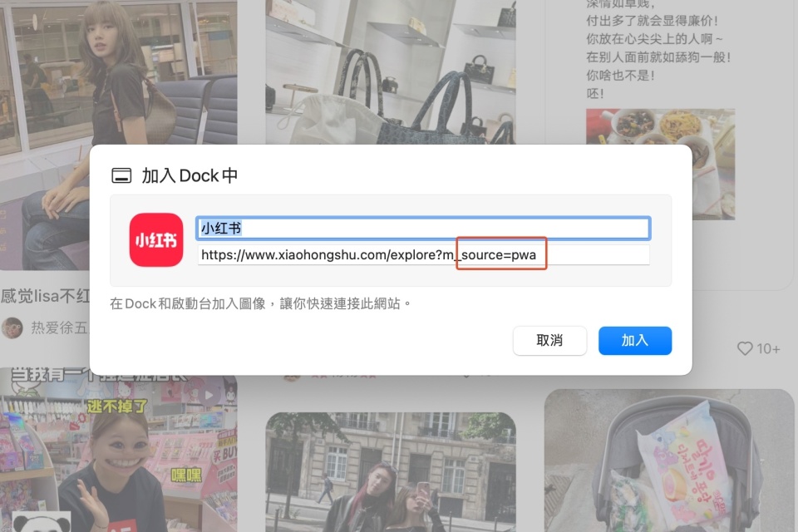Click the play icon on the shop video thumbnail
Image resolution: width=798 pixels, height=532 pixels.
coord(208,395)
